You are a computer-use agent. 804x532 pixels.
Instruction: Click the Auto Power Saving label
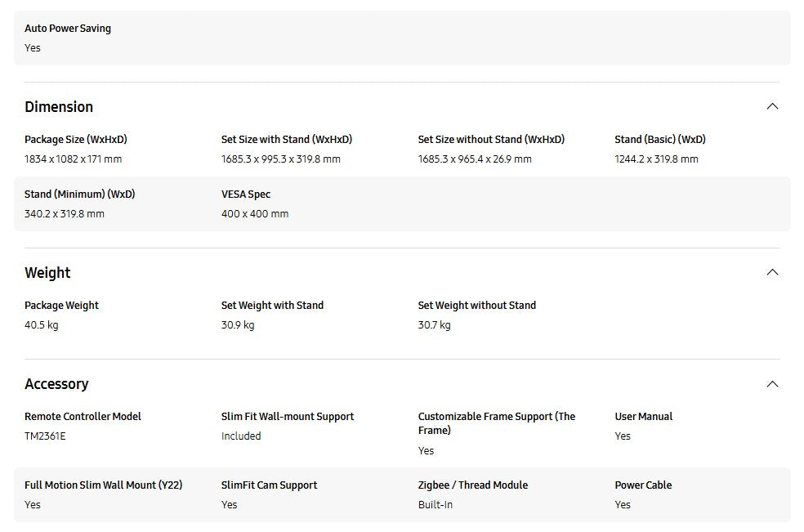coord(68,29)
